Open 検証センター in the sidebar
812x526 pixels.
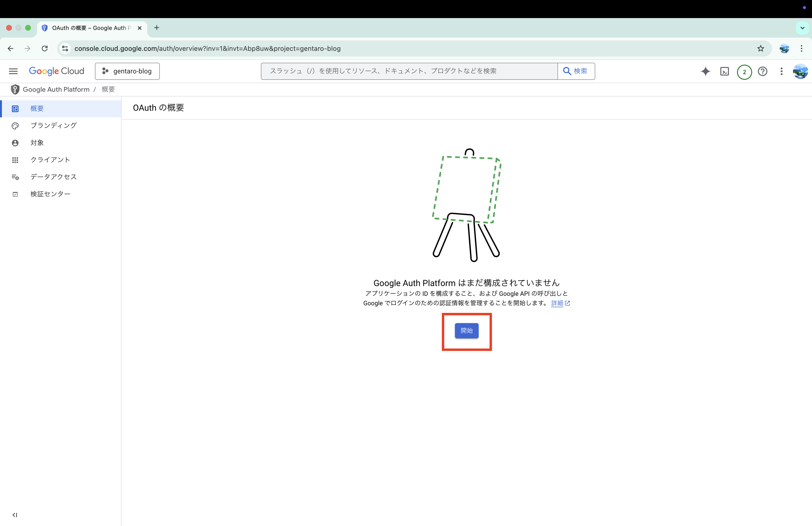(x=61, y=194)
